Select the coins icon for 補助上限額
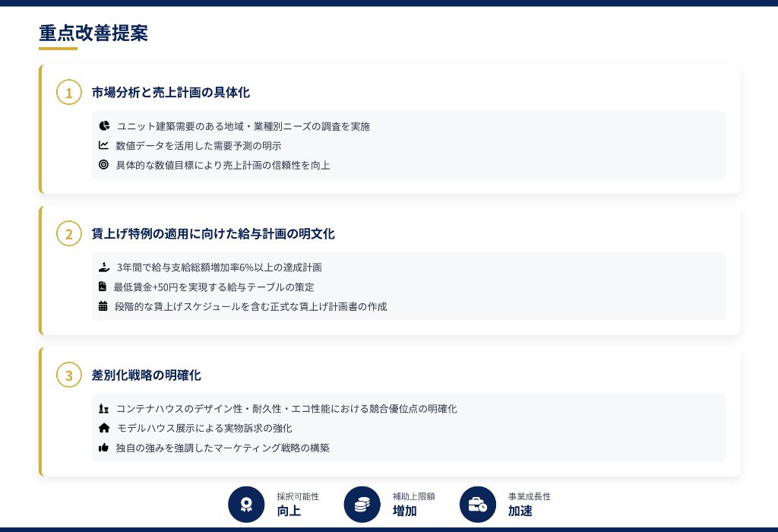 tap(362, 504)
